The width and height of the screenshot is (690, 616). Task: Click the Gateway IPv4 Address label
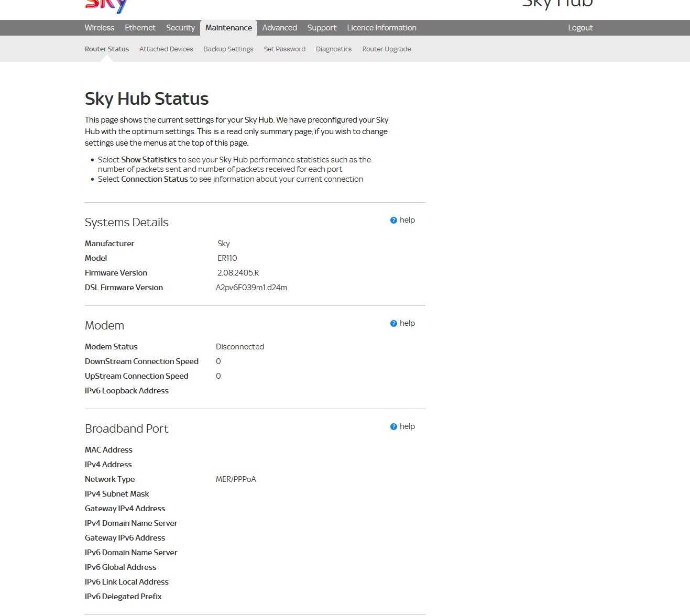pyautogui.click(x=125, y=509)
